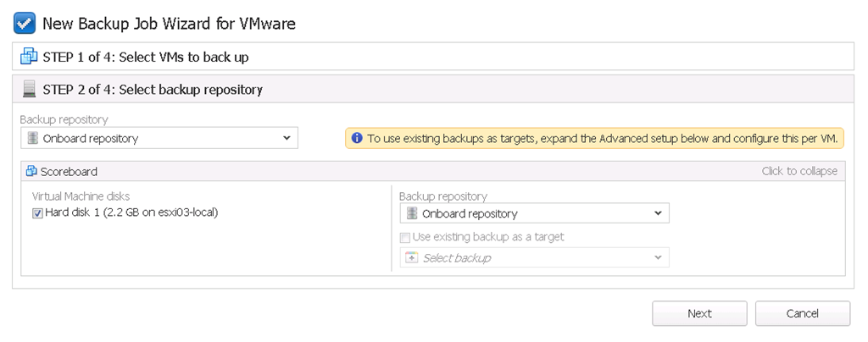This screenshot has height=342, width=868.
Task: Collapse Scoreboard via Click to collapse
Action: (x=799, y=171)
